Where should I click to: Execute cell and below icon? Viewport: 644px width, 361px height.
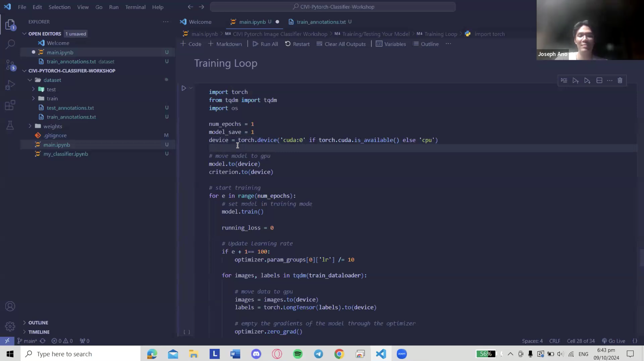[587, 80]
